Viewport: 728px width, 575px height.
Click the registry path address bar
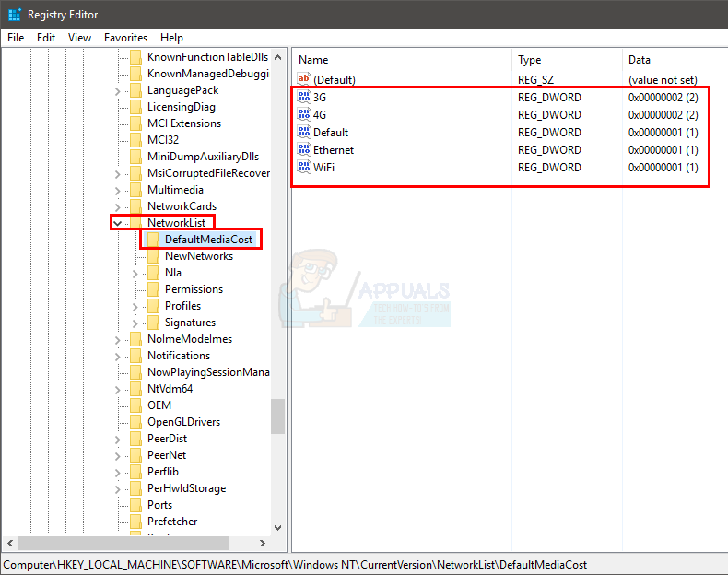click(364, 564)
